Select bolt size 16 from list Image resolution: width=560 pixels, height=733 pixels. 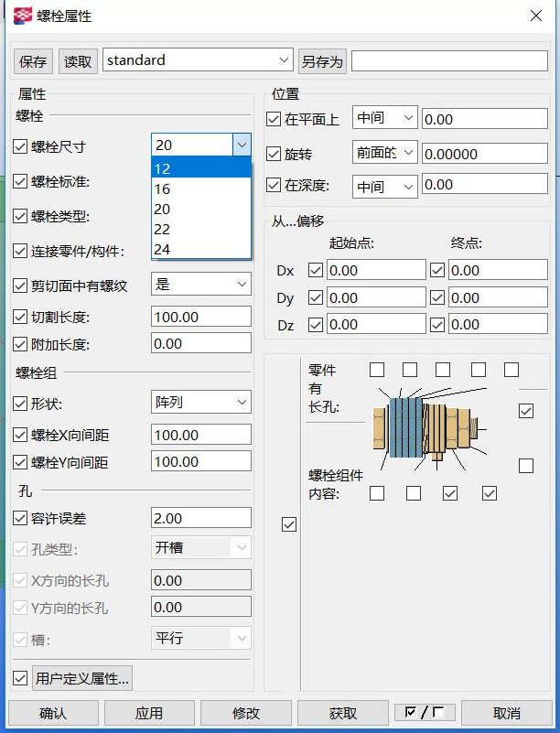[201, 189]
